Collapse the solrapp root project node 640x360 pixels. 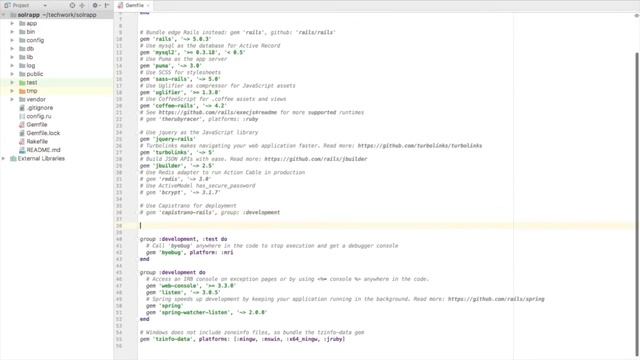4,15
